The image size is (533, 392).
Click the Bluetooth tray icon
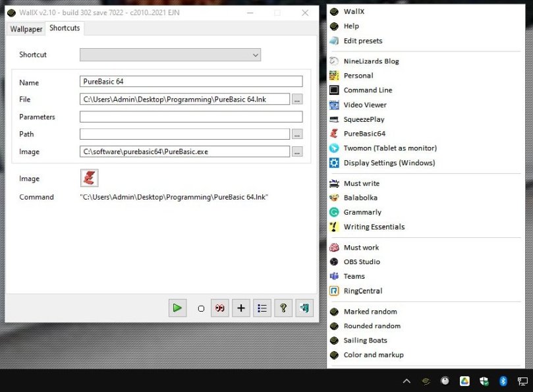(x=503, y=381)
